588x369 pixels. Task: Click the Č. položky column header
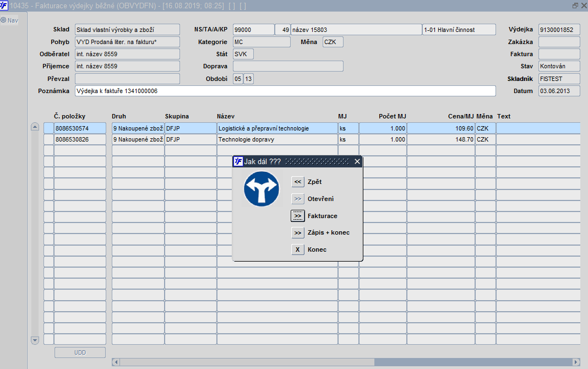pyautogui.click(x=70, y=116)
